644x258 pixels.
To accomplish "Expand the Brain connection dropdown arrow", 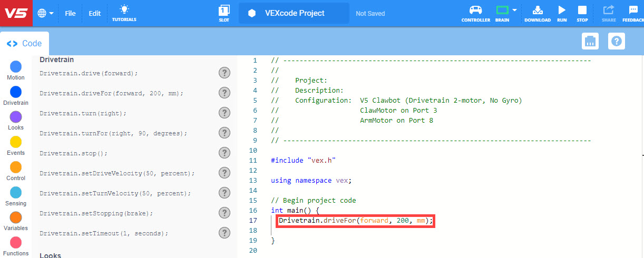I will [514, 10].
